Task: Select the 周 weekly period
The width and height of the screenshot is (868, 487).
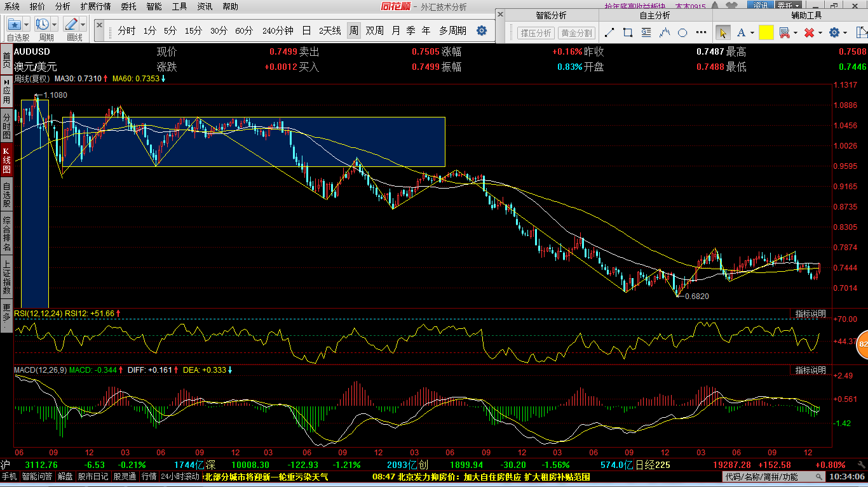Action: click(x=354, y=30)
